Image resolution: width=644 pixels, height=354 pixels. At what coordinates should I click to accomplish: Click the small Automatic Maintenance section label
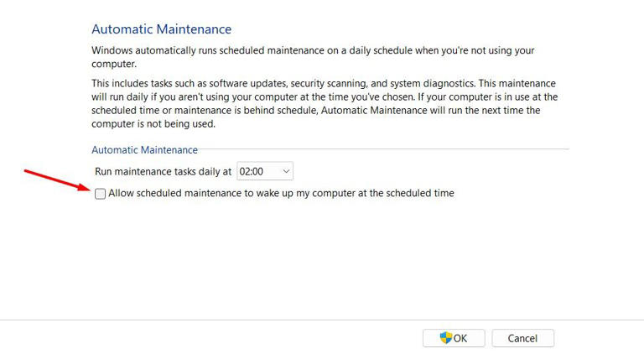144,150
